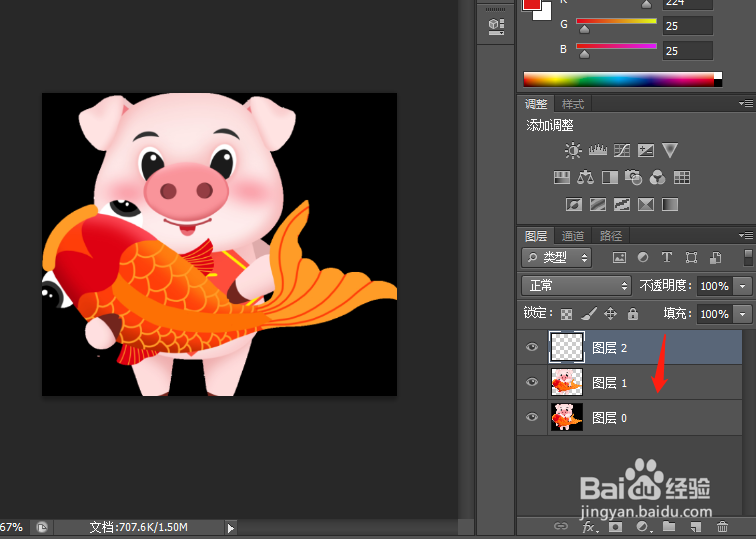This screenshot has width=756, height=539.
Task: Open the 不透明度 opacity slider arrow
Action: pos(742,286)
